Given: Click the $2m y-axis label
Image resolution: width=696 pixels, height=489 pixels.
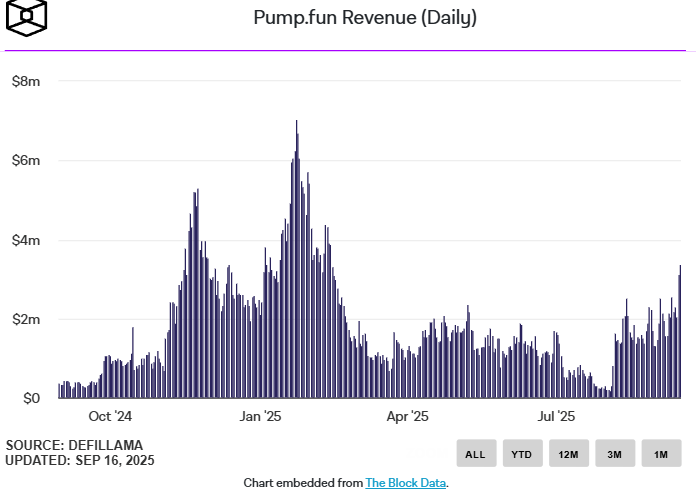Looking at the screenshot, I should tap(26, 319).
